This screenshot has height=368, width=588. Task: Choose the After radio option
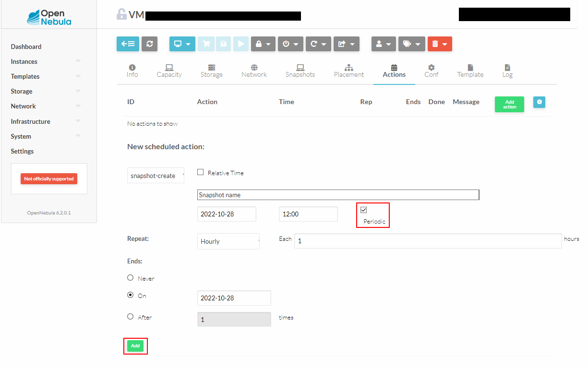(130, 317)
